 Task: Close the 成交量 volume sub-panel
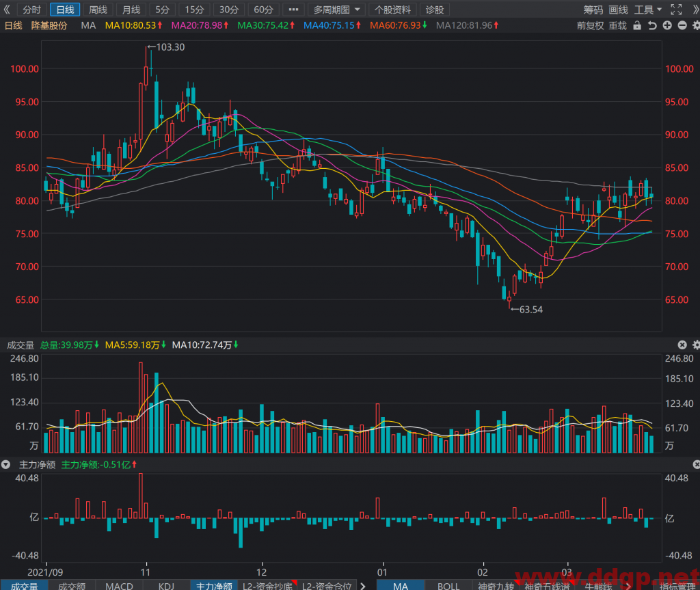point(682,345)
